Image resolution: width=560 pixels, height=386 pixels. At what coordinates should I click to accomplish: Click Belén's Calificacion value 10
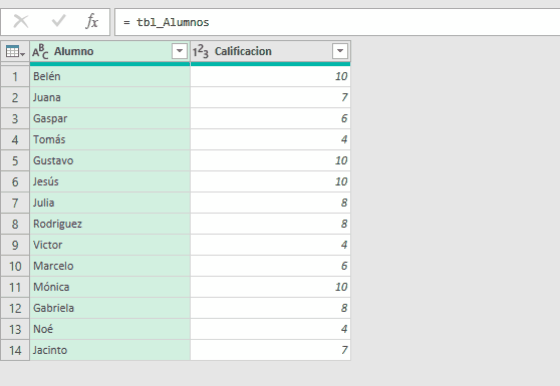tap(270, 76)
